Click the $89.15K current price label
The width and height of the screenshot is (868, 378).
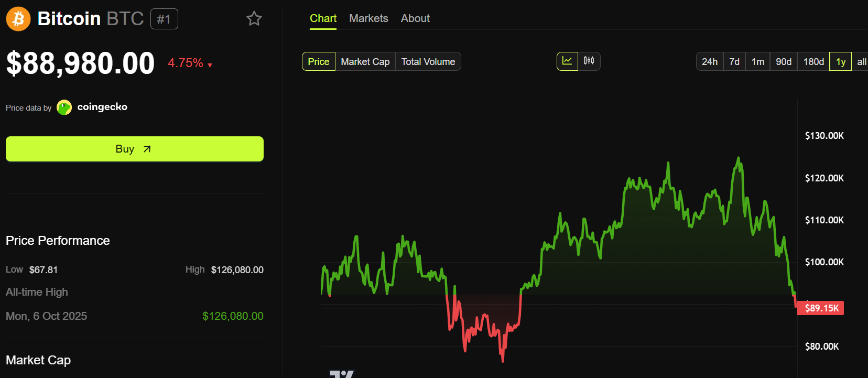tap(821, 308)
